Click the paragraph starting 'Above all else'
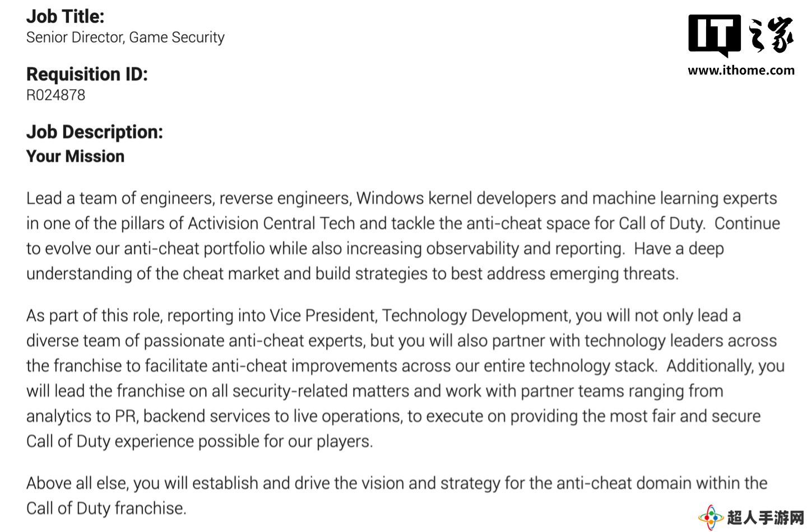 pyautogui.click(x=397, y=496)
